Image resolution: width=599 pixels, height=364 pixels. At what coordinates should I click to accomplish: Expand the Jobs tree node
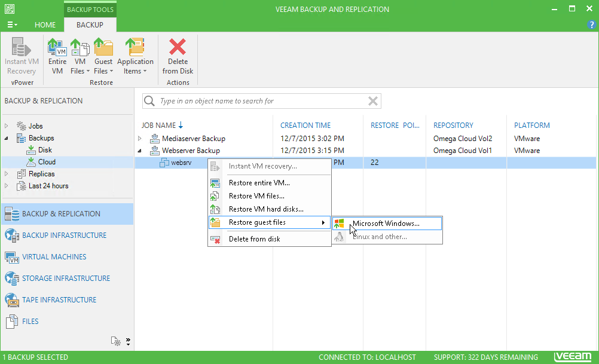coord(6,126)
